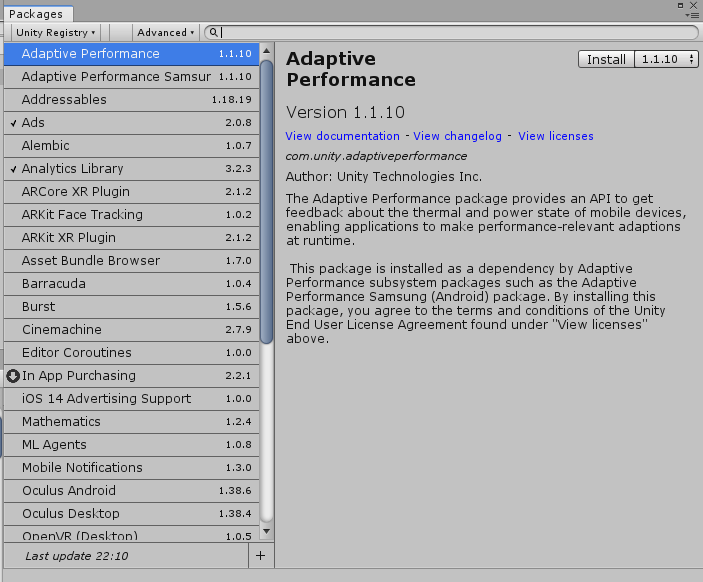Open the panel options menu icon
703x582 pixels.
point(692,16)
